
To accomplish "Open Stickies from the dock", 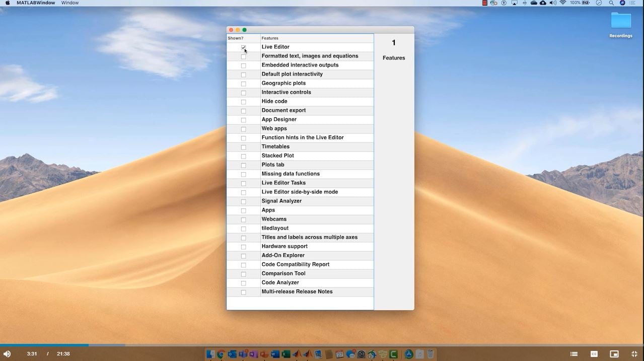I will point(383,354).
